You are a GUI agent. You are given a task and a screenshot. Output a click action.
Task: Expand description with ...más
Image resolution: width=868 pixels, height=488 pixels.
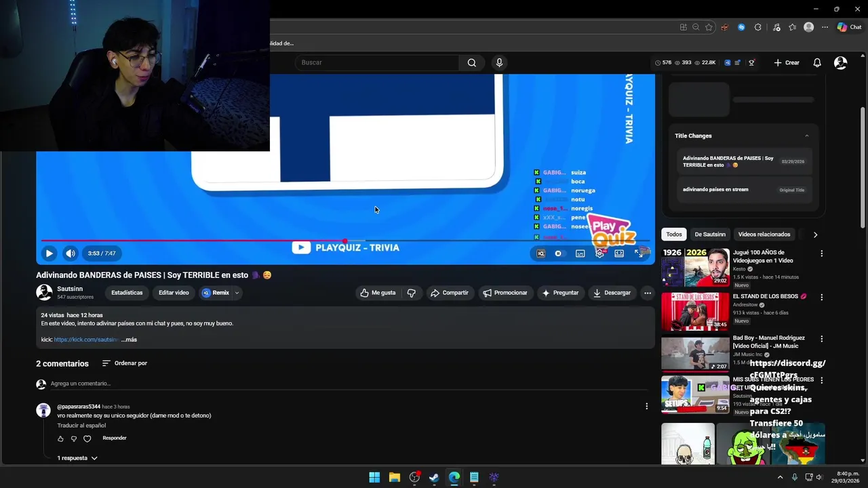tap(129, 340)
